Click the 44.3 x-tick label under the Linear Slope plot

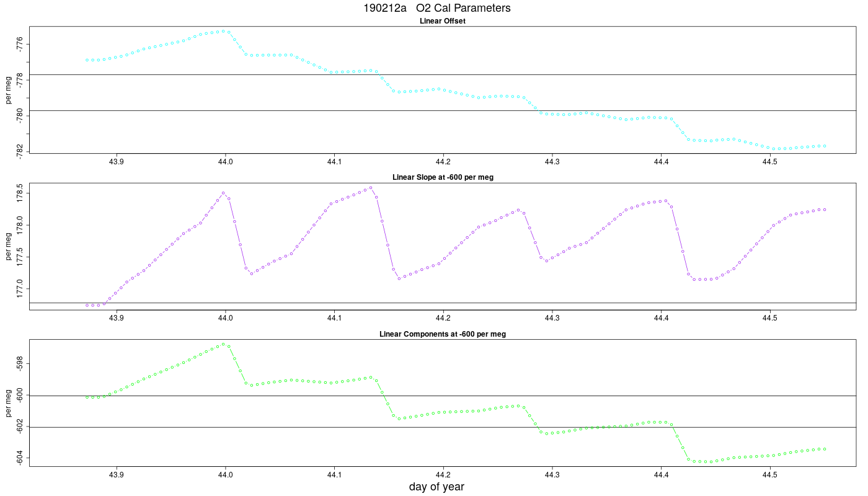[552, 319]
